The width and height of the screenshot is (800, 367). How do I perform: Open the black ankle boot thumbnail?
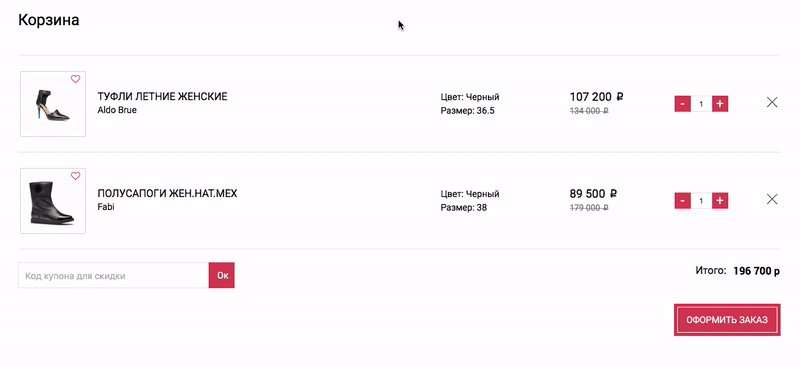[53, 201]
